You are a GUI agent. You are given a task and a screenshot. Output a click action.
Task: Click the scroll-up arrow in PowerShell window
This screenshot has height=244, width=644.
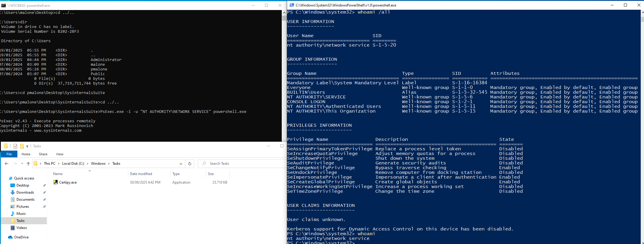coord(642,12)
